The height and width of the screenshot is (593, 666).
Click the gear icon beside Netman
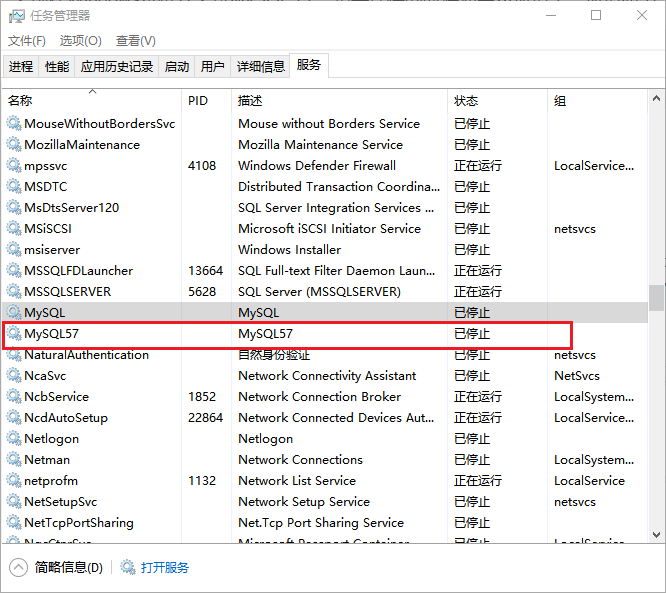pos(14,460)
